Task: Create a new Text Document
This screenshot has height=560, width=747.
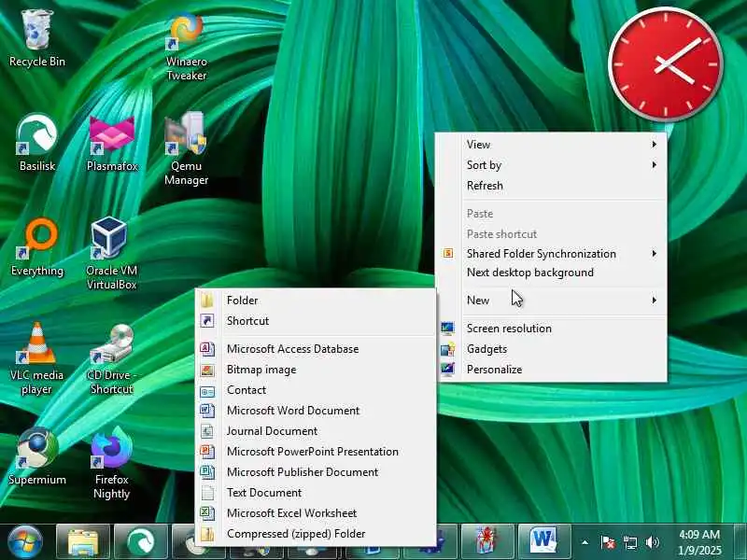Action: coord(316,492)
